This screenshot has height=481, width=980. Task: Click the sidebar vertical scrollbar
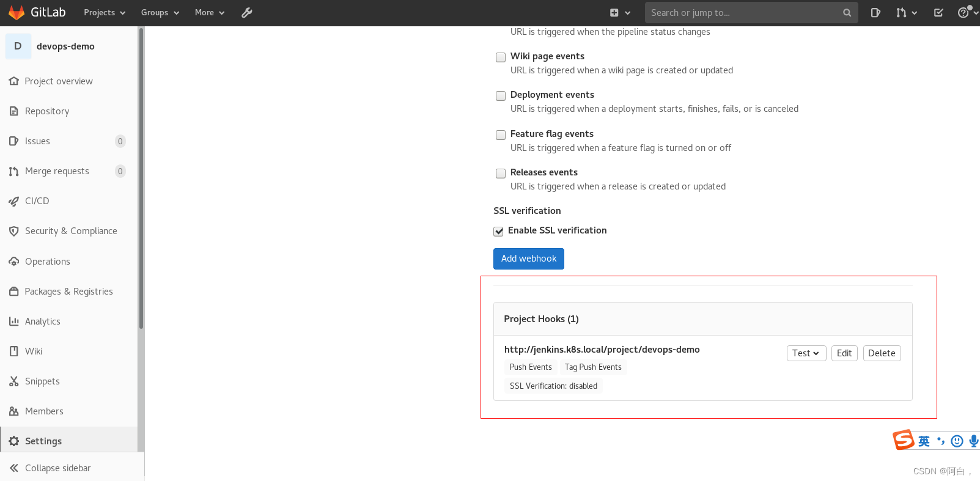[x=141, y=179]
